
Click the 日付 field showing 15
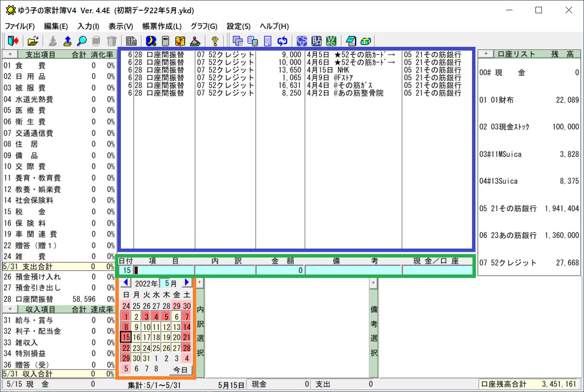point(126,270)
